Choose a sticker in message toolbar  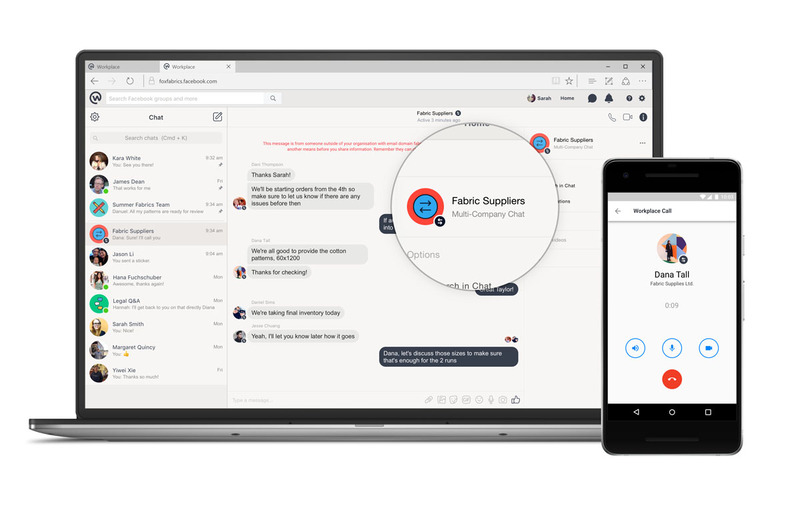coord(454,400)
